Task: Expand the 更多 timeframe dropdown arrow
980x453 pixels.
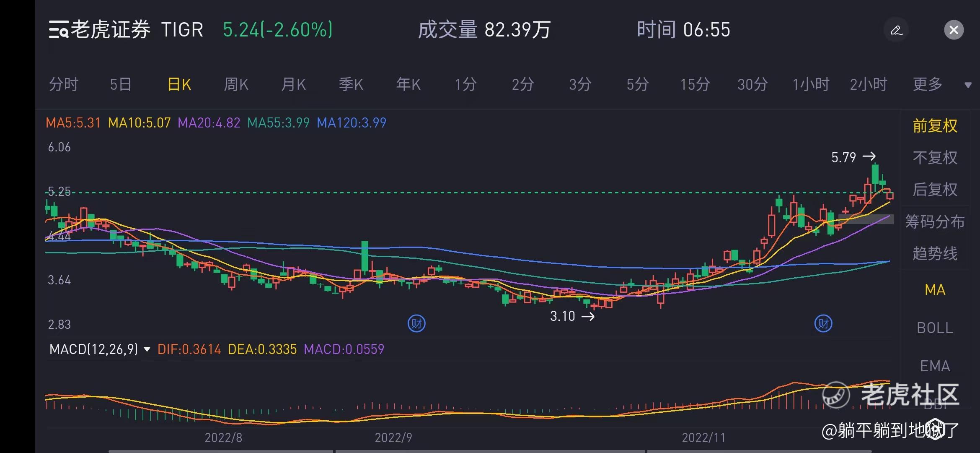Action: (x=968, y=85)
